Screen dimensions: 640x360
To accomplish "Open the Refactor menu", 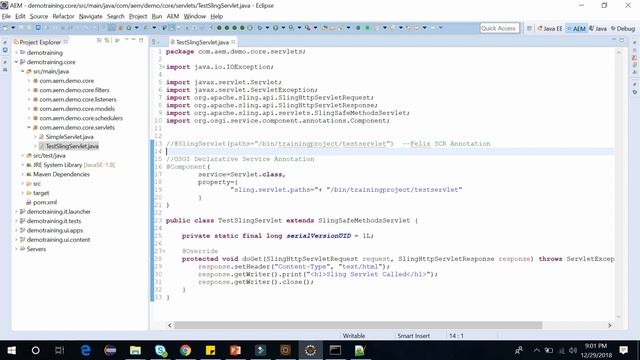I will (x=63, y=16).
